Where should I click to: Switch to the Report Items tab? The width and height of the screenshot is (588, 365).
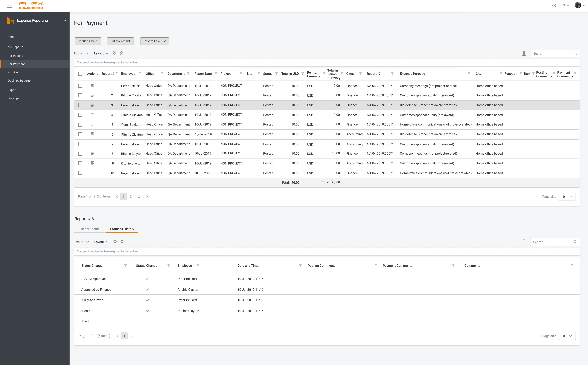[90, 229]
